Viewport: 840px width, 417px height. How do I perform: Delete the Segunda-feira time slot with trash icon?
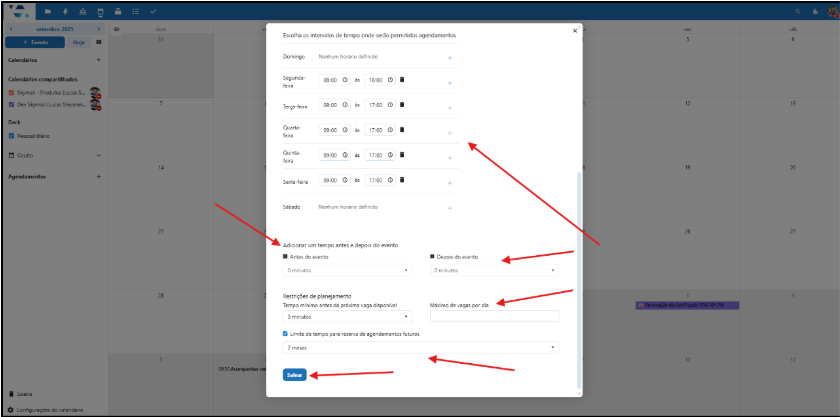402,79
